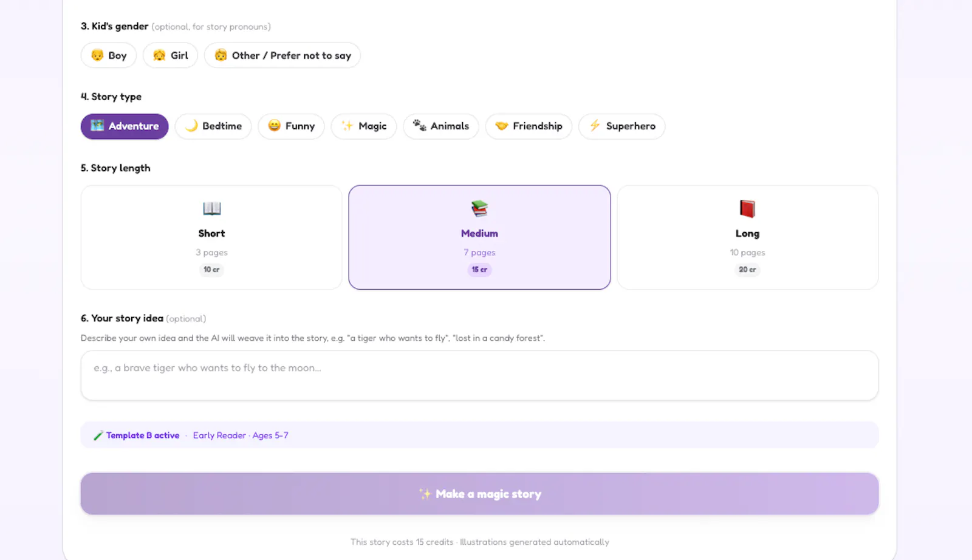Pick the Funny story type
This screenshot has width=972, height=560.
291,126
